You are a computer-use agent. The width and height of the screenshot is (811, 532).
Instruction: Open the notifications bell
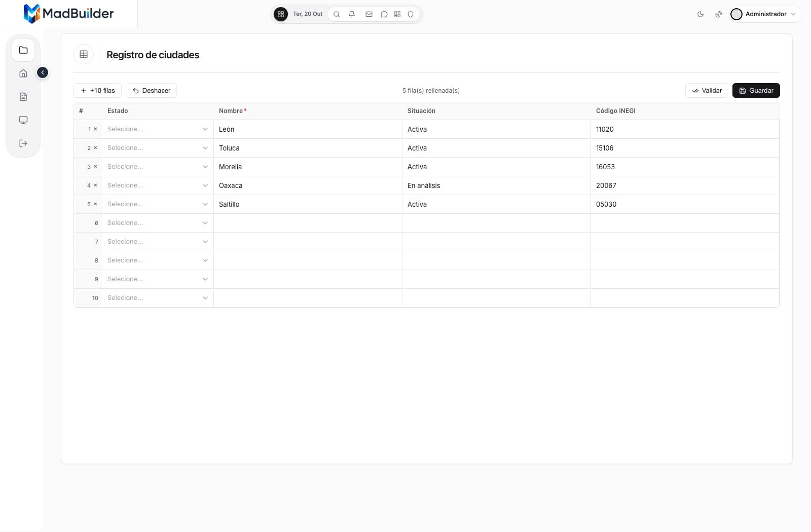352,14
